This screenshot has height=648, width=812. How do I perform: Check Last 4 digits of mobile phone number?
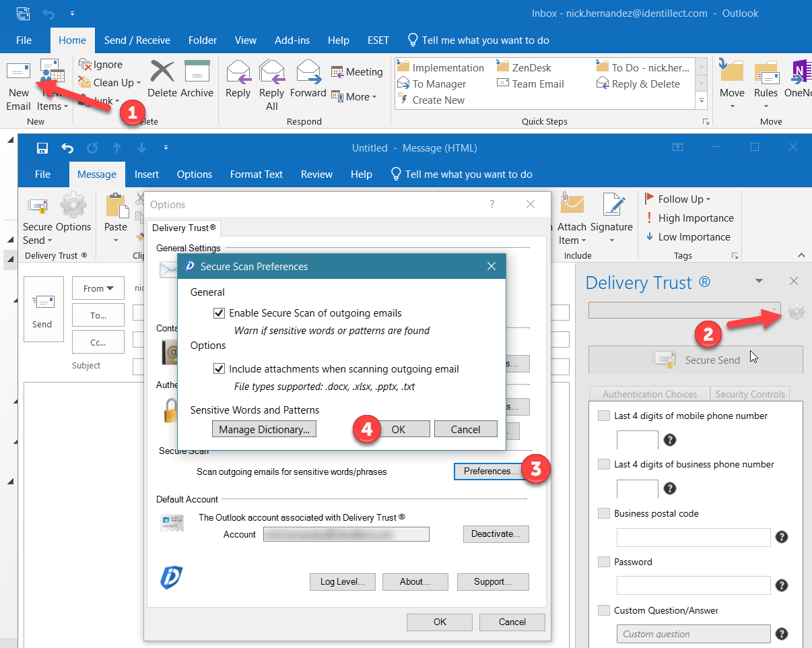[x=604, y=416]
